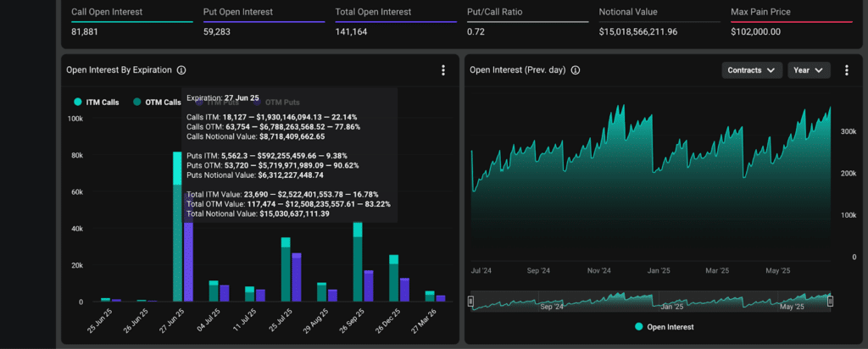
Task: Select the 26 Sep 25 puts bar
Action: click(368, 286)
